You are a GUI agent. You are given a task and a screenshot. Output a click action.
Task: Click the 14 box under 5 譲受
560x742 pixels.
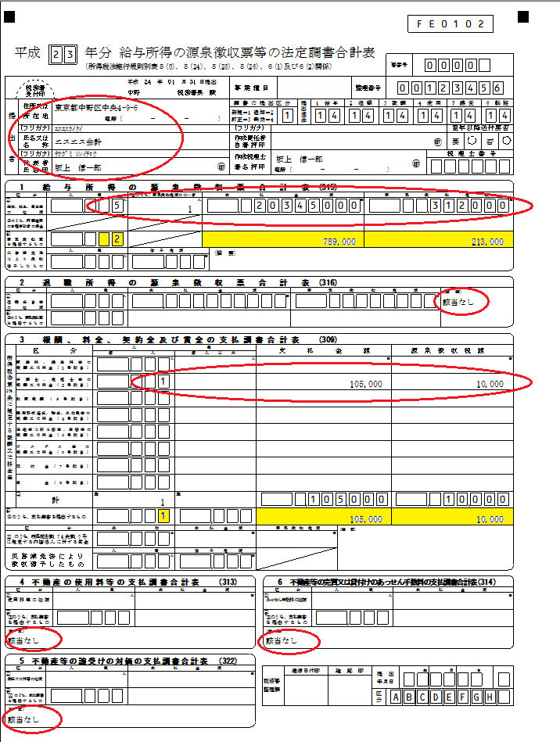coord(462,116)
